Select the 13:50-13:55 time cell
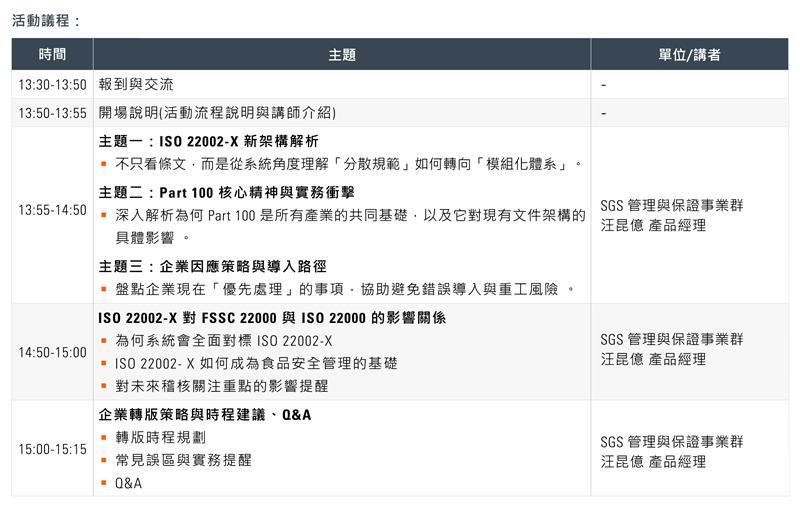 pos(53,113)
